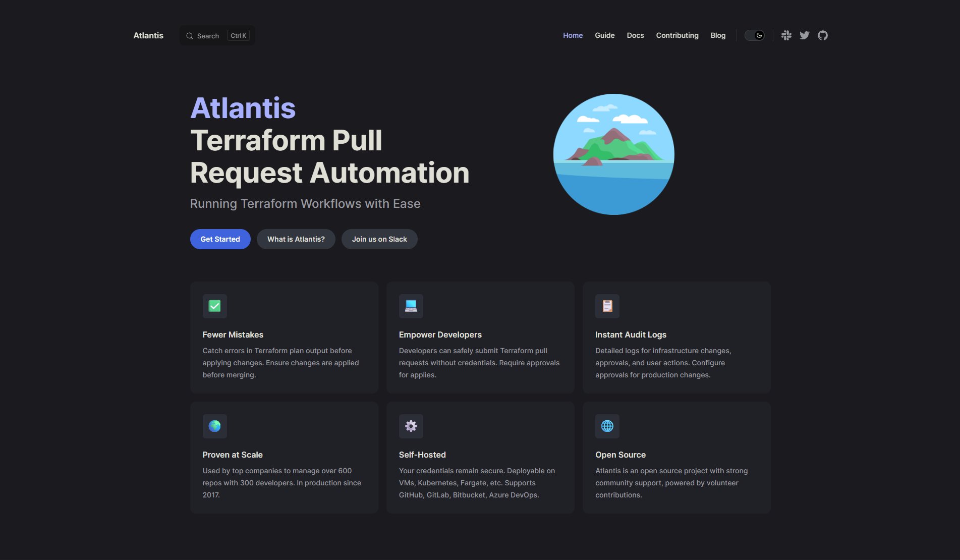Viewport: 960px width, 560px height.
Task: Click the Ctrl K shortcut badge
Action: point(239,35)
